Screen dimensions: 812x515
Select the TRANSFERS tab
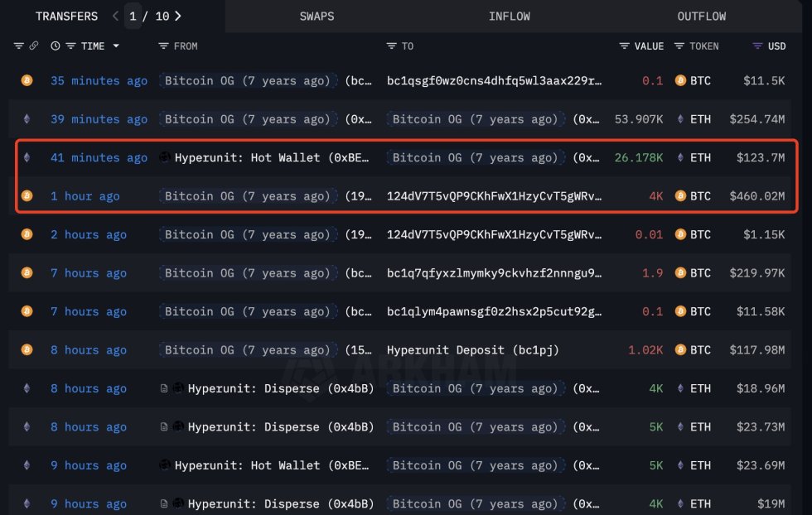click(66, 16)
